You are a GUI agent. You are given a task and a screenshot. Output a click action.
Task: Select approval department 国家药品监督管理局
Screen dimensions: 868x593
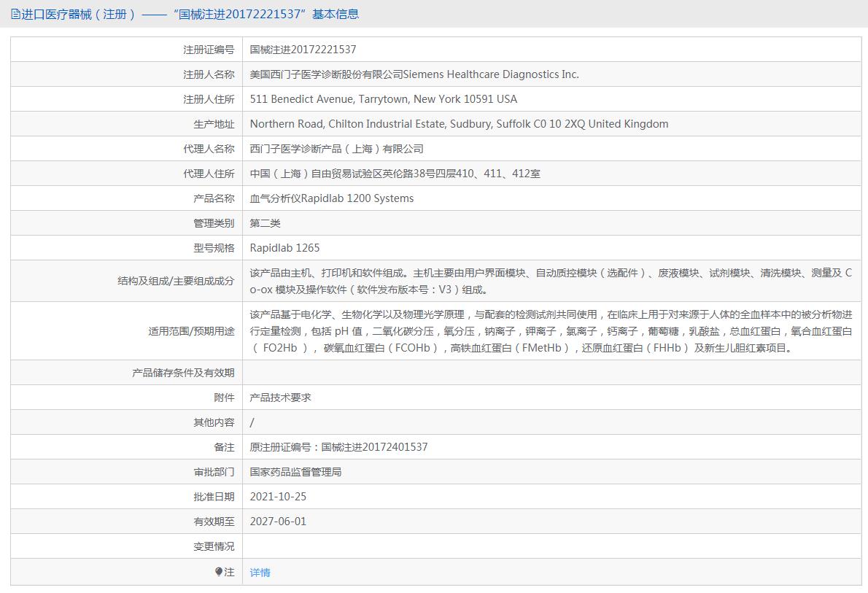[295, 472]
